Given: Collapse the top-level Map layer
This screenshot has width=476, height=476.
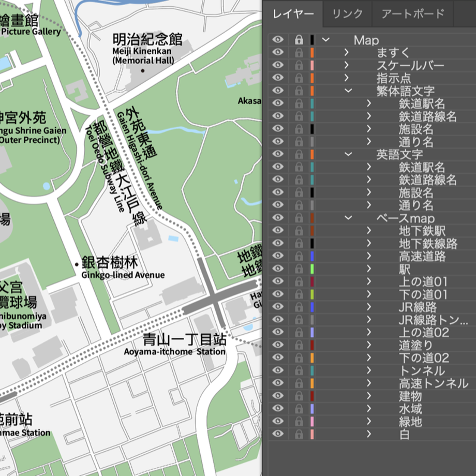Looking at the screenshot, I should point(326,40).
